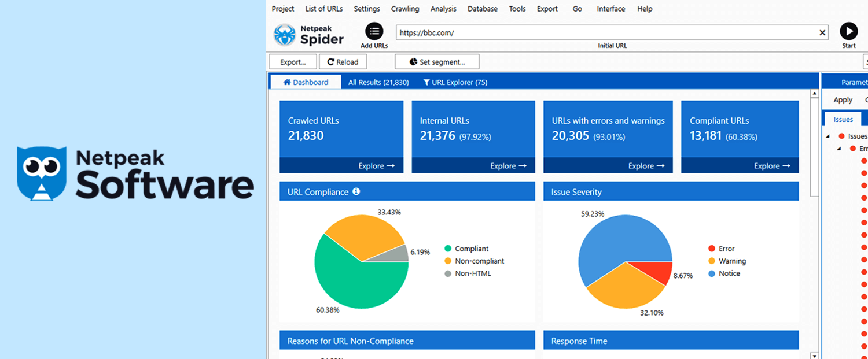Screen dimensions: 868x359
Task: Click the info icon beside URL Compliance
Action: (356, 191)
